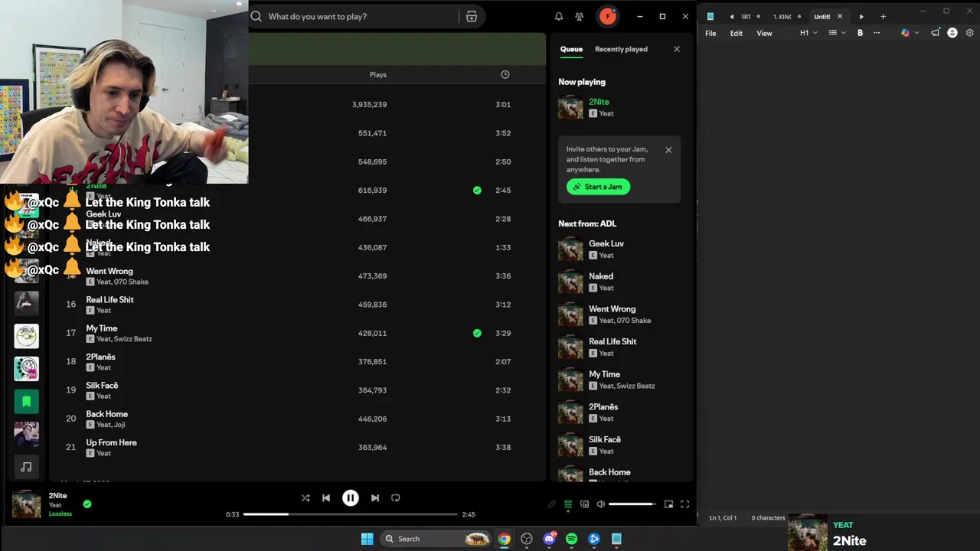
Task: Switch to the Queue tab
Action: 571,49
